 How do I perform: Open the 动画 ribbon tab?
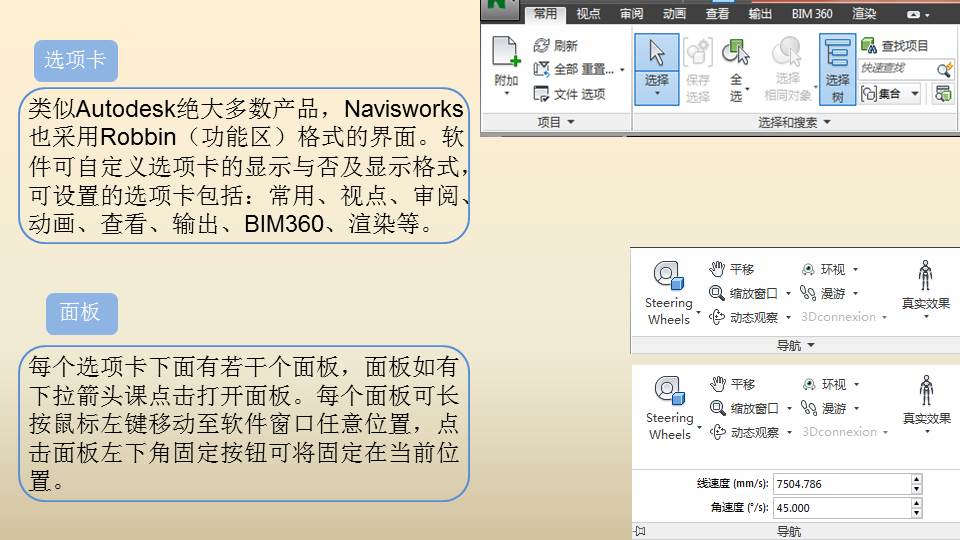click(x=674, y=13)
